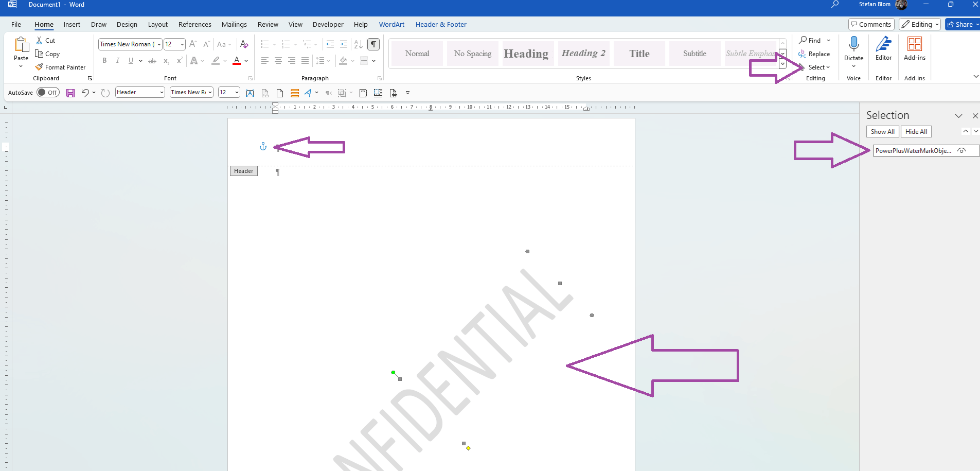Screen dimensions: 980x471
Task: Apply superscript formatting
Action: (x=180, y=61)
